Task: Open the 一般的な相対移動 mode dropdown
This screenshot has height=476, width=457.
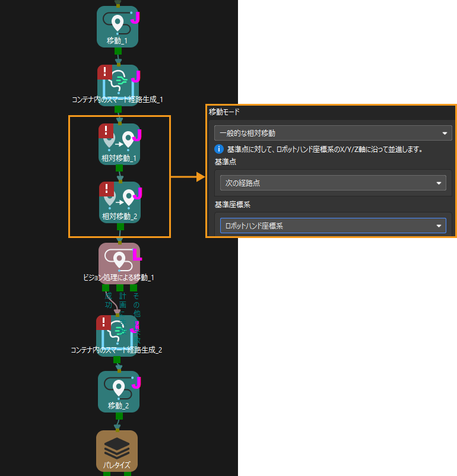Action: (x=333, y=133)
